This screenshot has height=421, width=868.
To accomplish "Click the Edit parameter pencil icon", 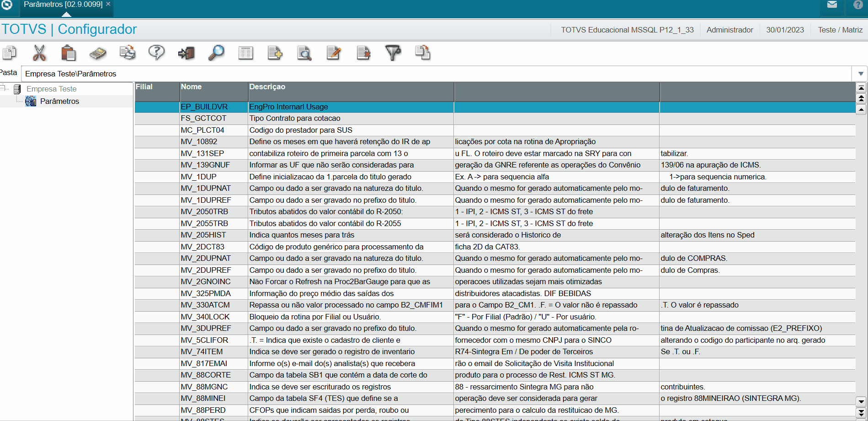I will coord(334,53).
